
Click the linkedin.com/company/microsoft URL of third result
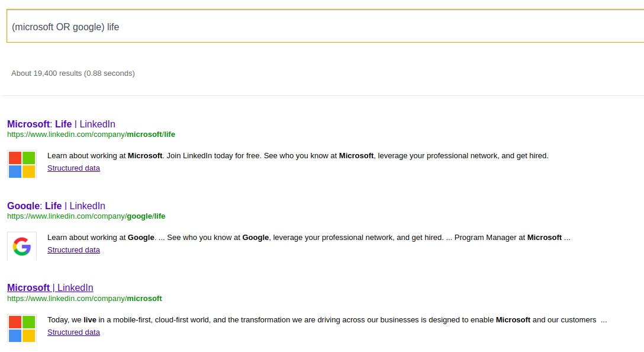[85, 298]
